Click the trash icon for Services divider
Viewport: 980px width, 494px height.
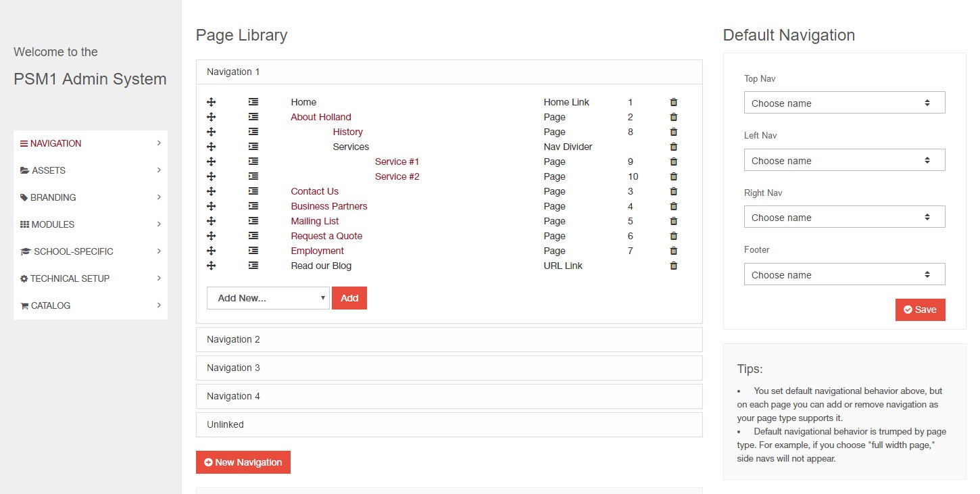[673, 147]
